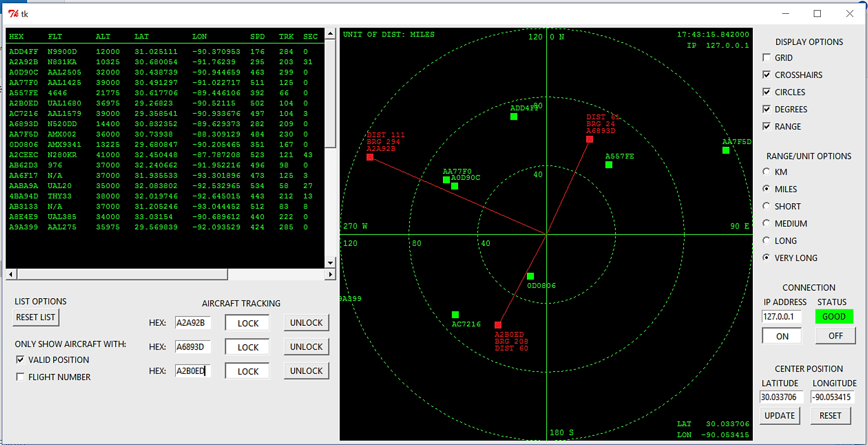Select the VERY LONG range option
This screenshot has height=445, width=868.
(x=766, y=257)
